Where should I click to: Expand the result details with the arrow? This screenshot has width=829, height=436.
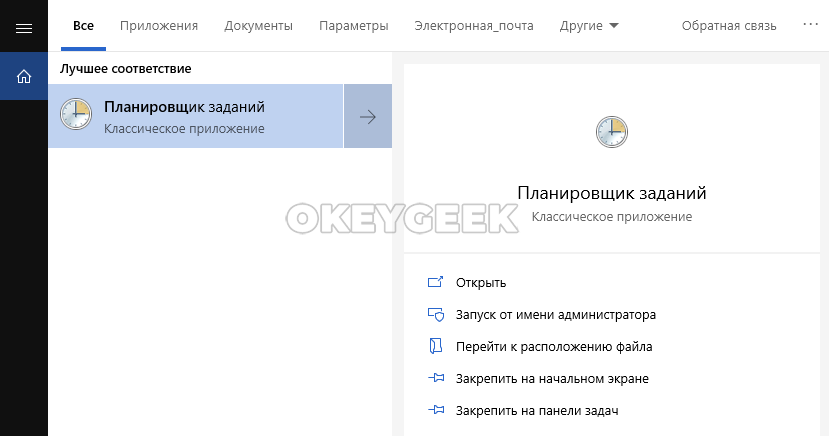pos(367,117)
